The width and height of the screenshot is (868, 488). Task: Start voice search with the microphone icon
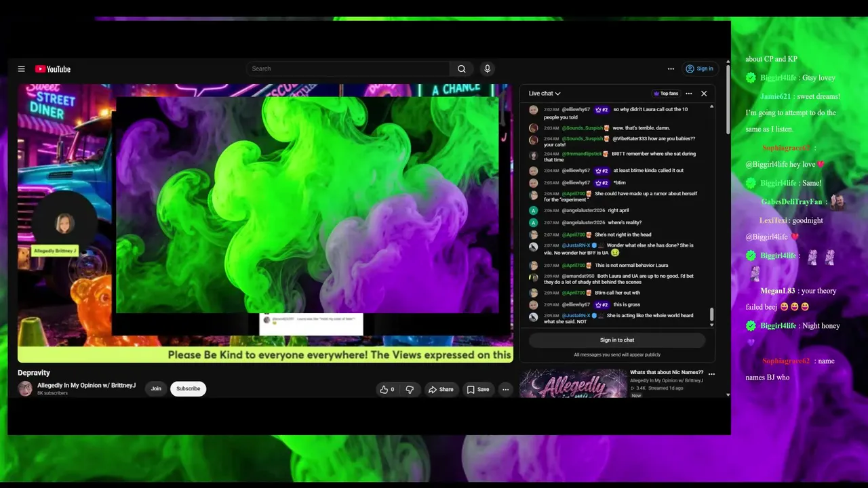coord(487,68)
